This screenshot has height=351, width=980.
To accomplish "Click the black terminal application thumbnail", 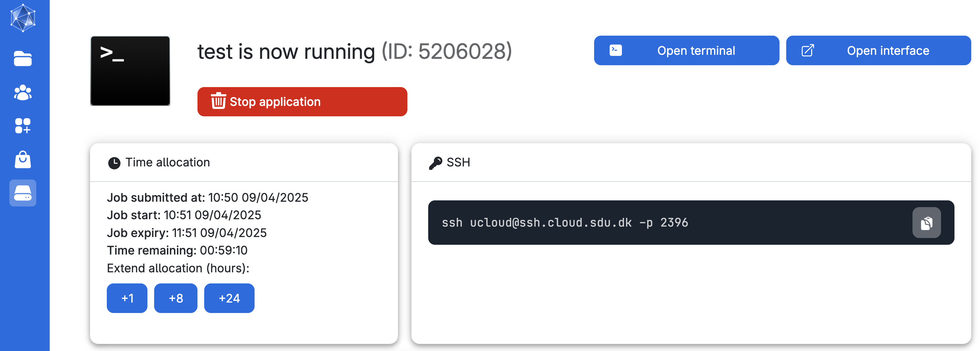I will [x=130, y=71].
